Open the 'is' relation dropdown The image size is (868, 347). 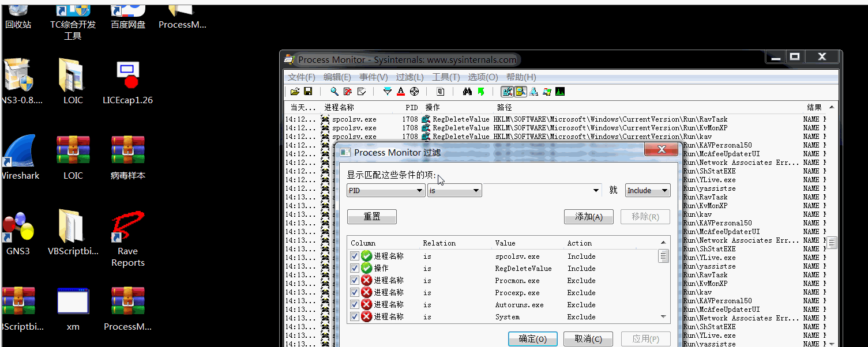pyautogui.click(x=454, y=190)
